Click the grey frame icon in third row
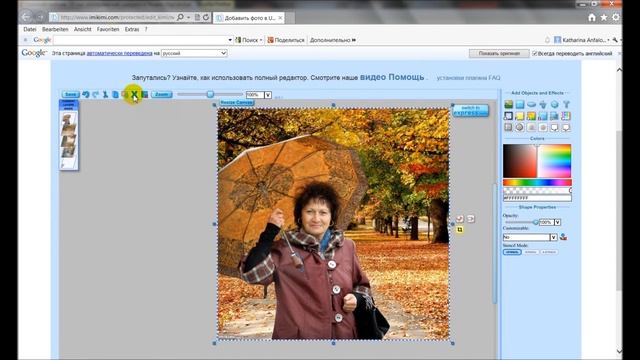This screenshot has width=640, height=360. point(508,127)
